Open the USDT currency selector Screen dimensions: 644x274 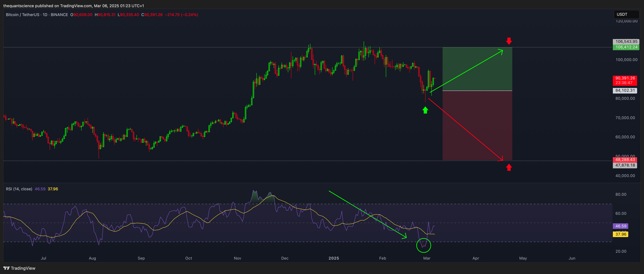(x=626, y=14)
